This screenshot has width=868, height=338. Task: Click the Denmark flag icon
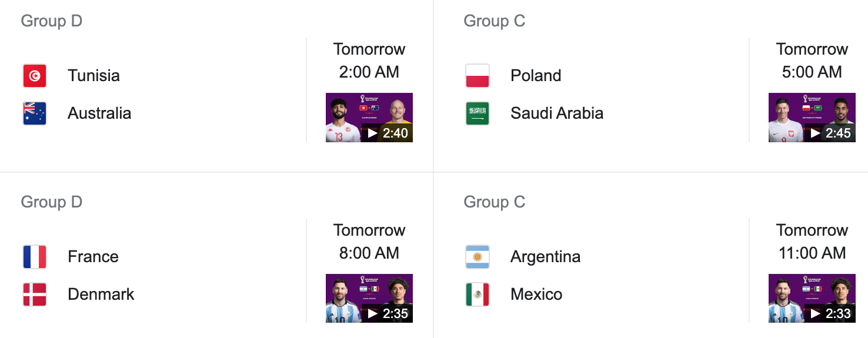[35, 295]
